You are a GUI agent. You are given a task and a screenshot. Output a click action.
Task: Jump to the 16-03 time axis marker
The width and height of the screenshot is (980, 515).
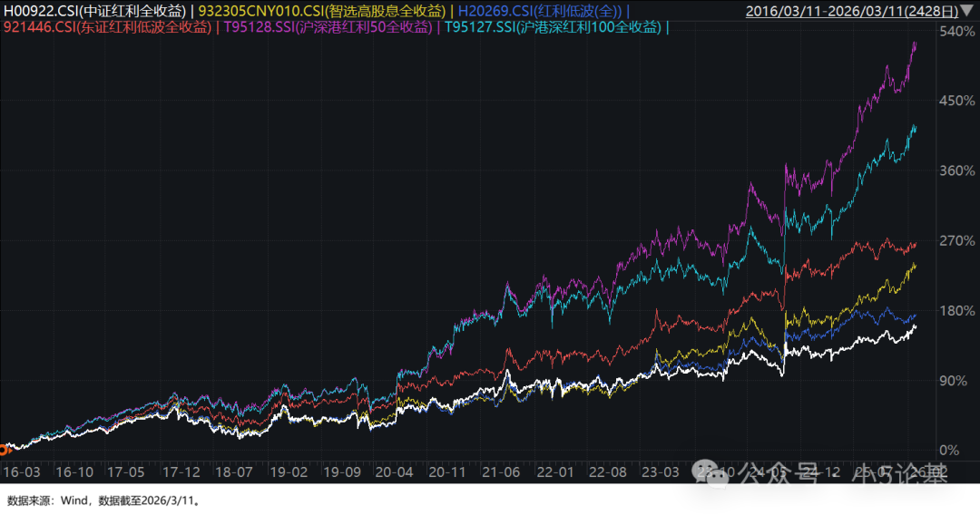[22, 472]
